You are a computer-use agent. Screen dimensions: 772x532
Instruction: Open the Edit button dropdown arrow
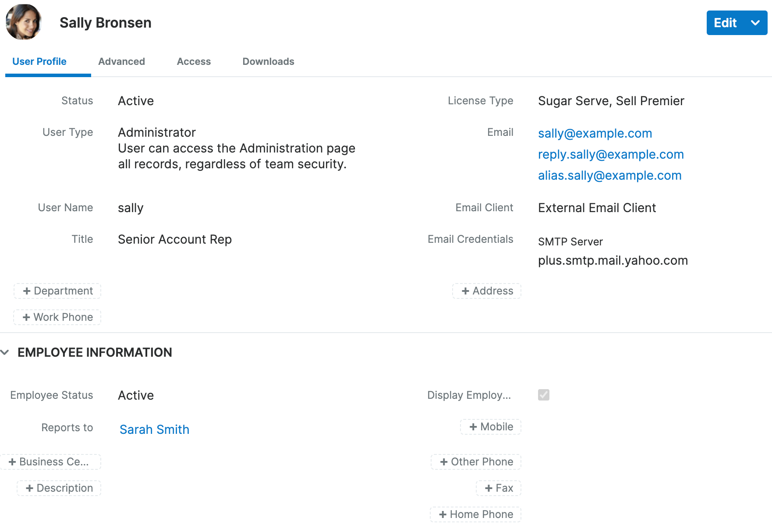(x=755, y=23)
